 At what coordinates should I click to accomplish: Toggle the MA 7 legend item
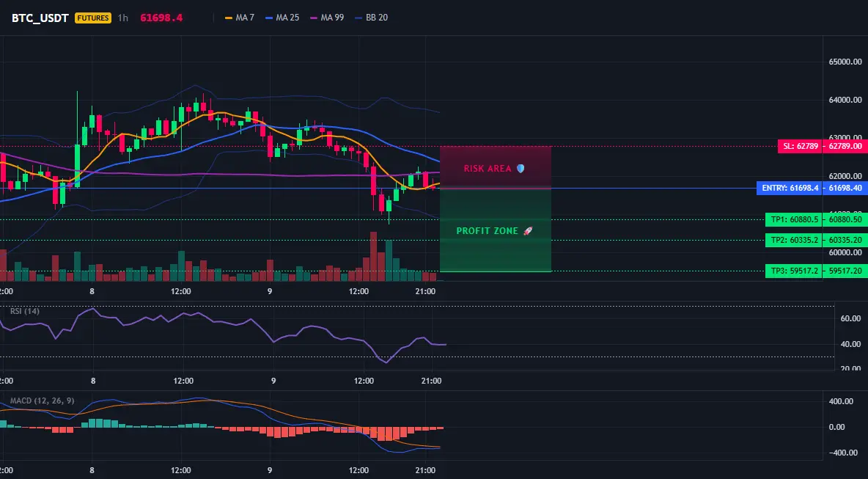240,18
